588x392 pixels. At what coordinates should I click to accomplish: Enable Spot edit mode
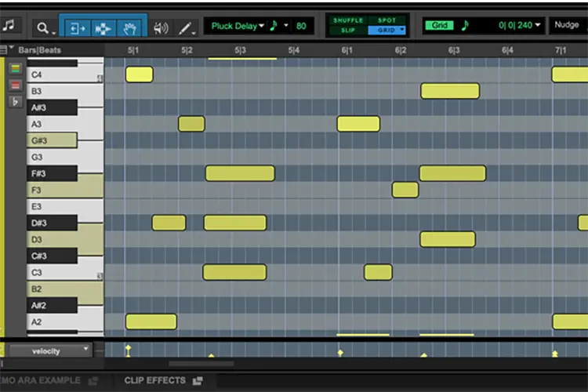[387, 20]
